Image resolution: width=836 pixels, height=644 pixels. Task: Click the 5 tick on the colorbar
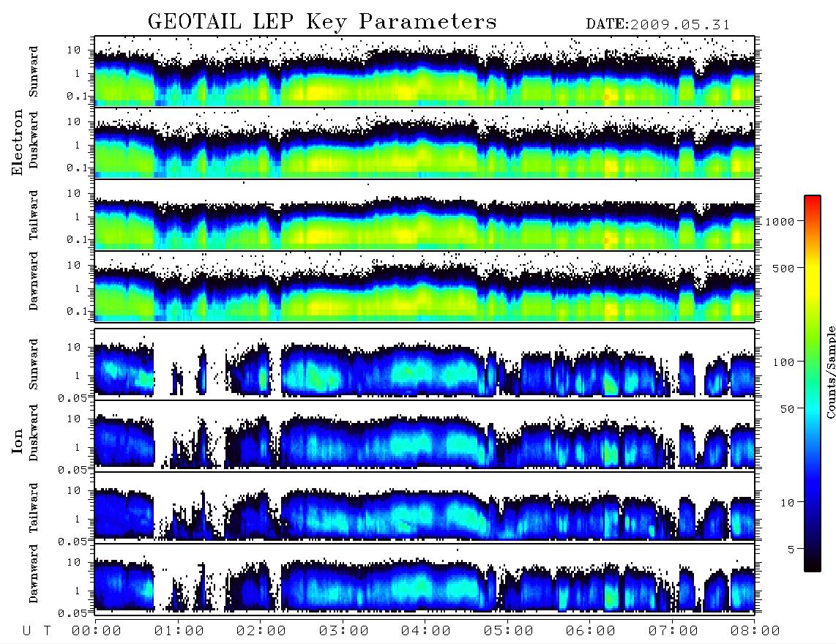pyautogui.click(x=791, y=550)
